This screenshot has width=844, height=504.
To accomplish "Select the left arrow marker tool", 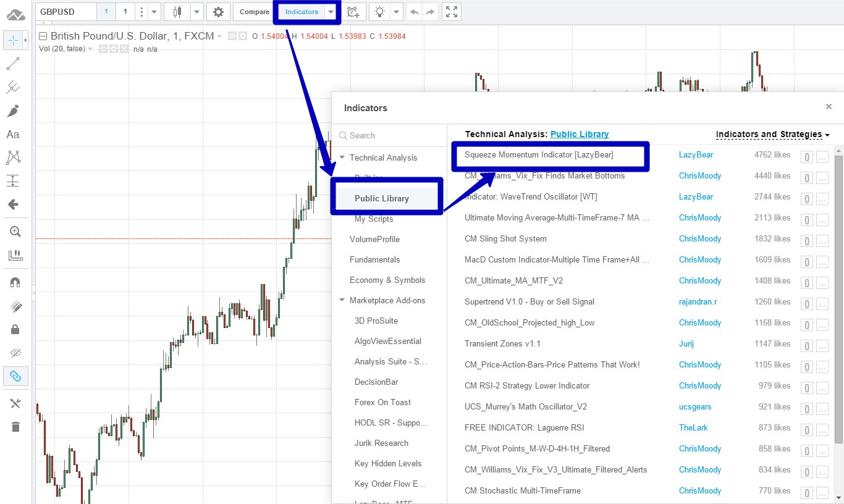I will tap(13, 204).
